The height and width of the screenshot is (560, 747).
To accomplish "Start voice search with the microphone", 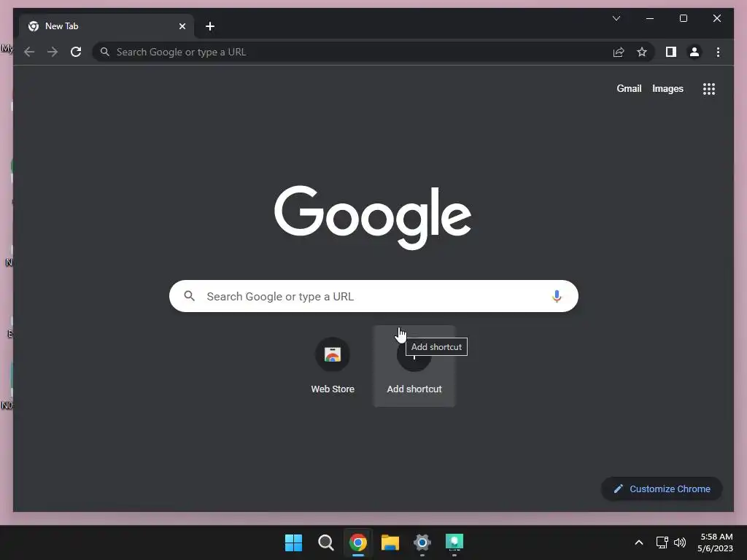I will pyautogui.click(x=557, y=296).
